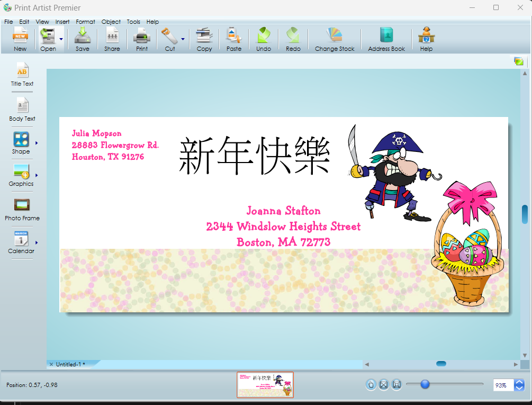
Task: Print the envelope design
Action: coord(141,38)
